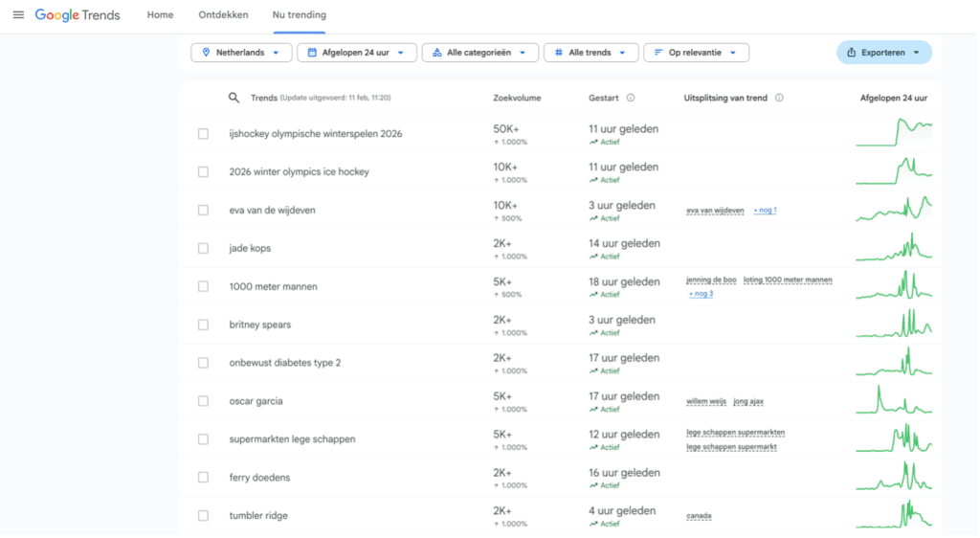Click Actief trend icon in britney spears row
The height and width of the screenshot is (538, 980).
[593, 332]
